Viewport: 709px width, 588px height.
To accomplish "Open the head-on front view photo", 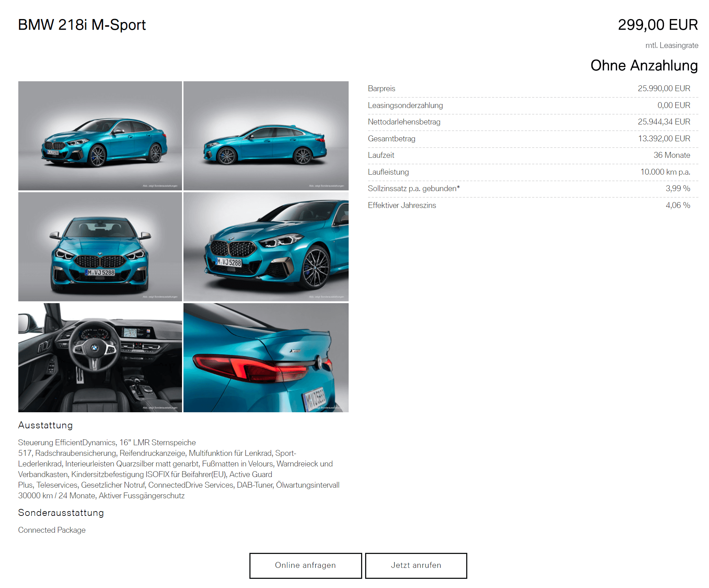I will pos(100,247).
